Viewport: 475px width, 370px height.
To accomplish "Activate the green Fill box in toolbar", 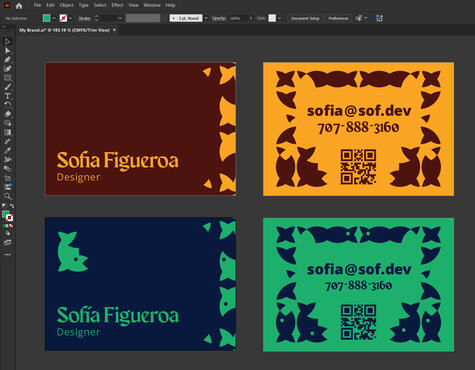I will tap(5, 214).
